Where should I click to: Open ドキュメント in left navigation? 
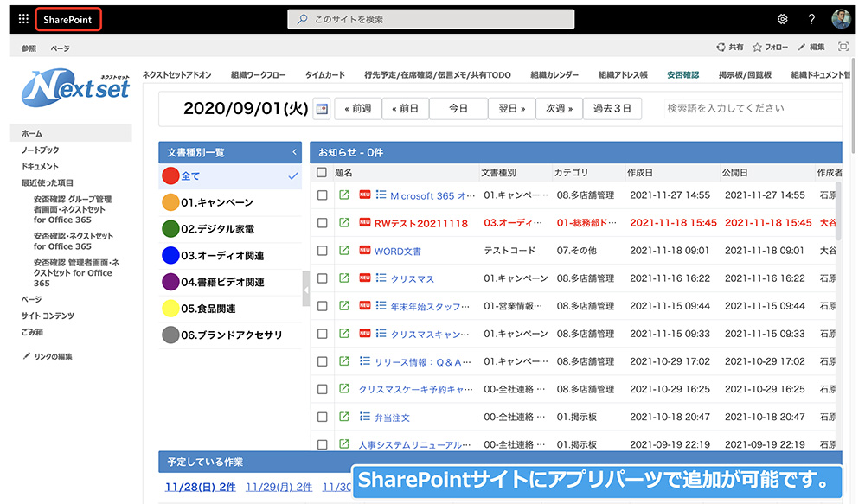(x=40, y=166)
